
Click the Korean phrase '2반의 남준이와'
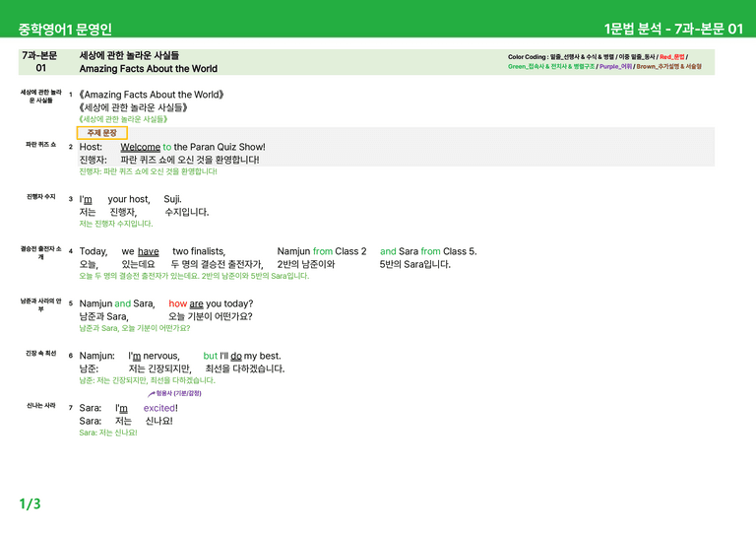click(306, 264)
